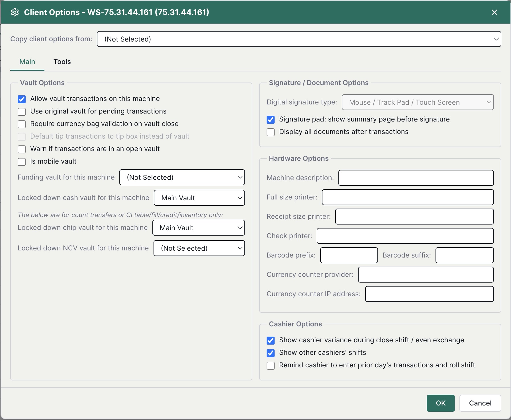This screenshot has height=420, width=511.
Task: Switch to the Main tab
Action: point(27,62)
